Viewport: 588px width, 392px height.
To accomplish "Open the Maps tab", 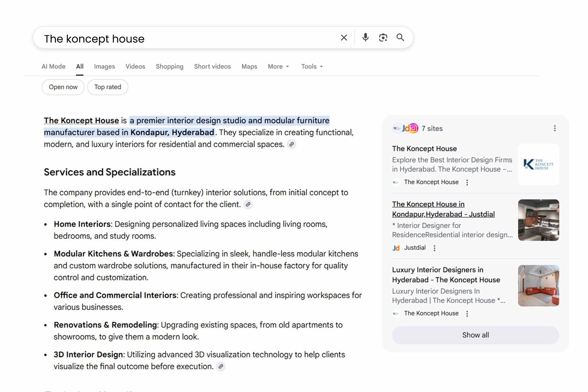I will (249, 66).
